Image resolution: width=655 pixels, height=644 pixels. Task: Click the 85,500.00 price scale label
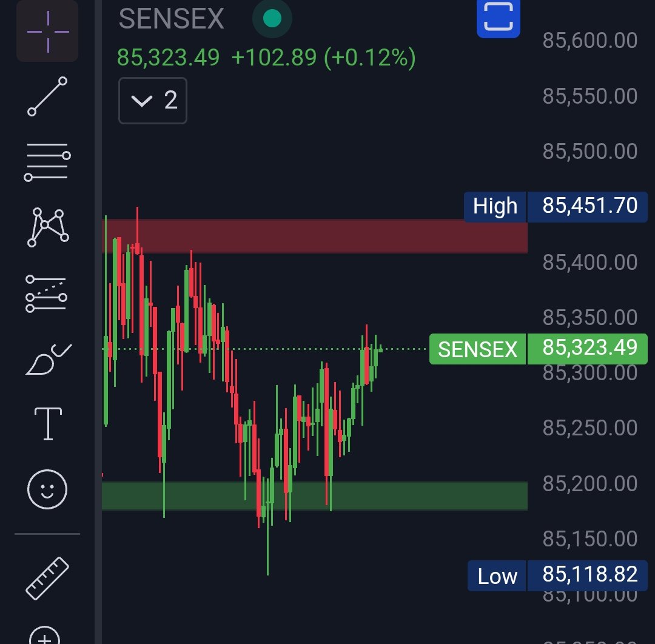(x=590, y=151)
